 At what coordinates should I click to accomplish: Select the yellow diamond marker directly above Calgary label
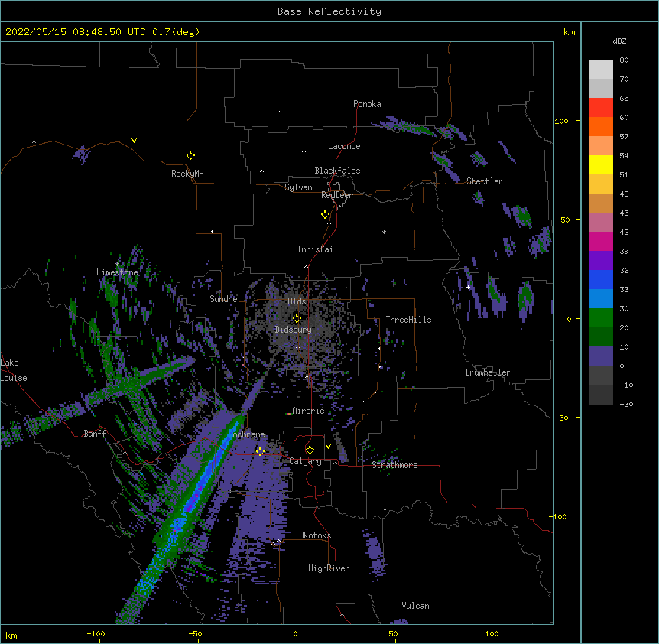click(310, 450)
